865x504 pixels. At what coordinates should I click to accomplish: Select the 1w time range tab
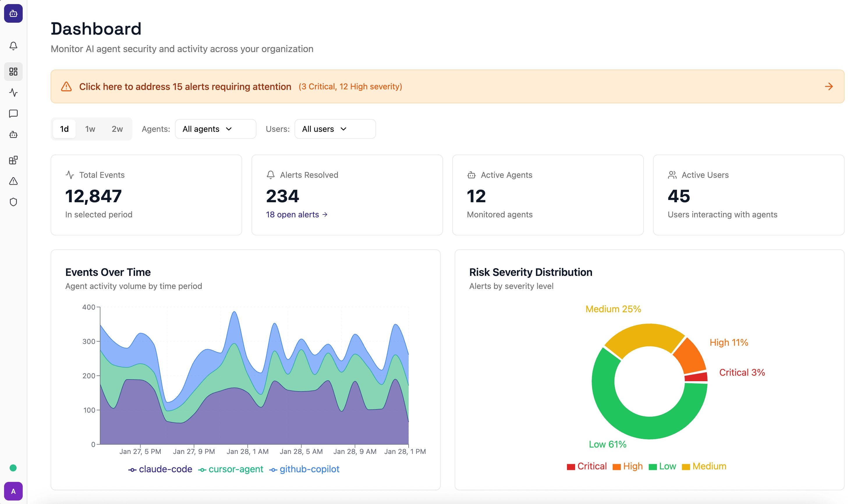click(x=90, y=129)
